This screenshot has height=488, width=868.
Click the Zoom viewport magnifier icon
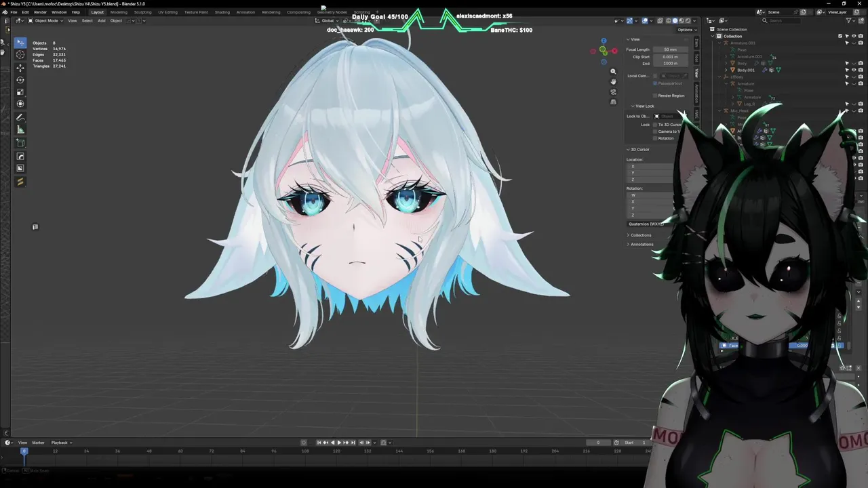(x=613, y=72)
